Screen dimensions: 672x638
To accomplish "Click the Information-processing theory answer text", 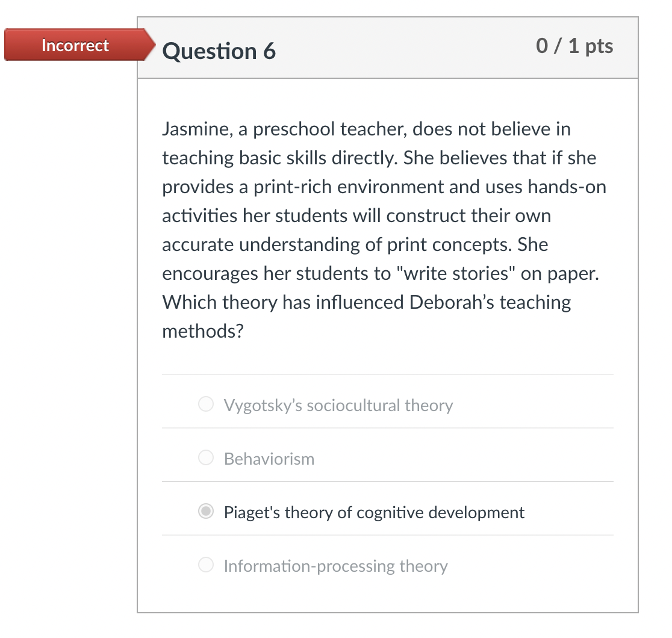I will click(335, 565).
